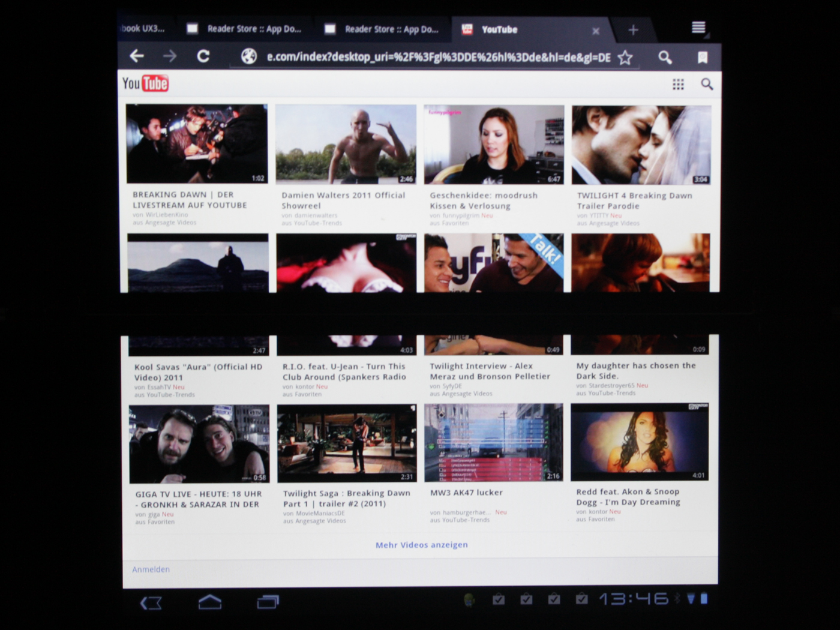Image resolution: width=840 pixels, height=630 pixels.
Task: Click channel name 'EssahTV'
Action: 158,387
